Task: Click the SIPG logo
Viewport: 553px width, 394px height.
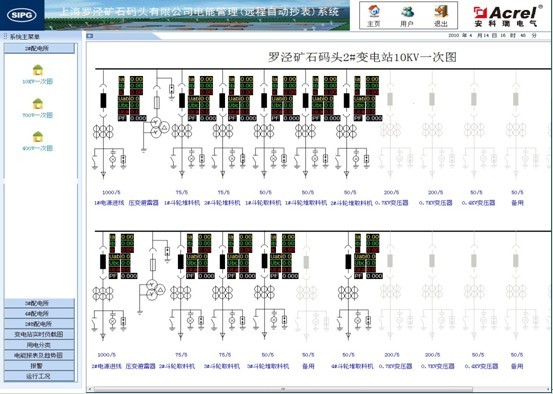Action: pos(22,15)
